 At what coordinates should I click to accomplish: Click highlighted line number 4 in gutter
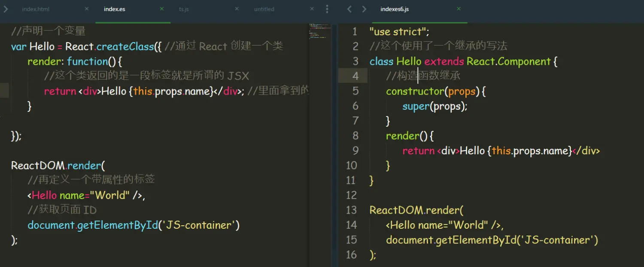[355, 76]
